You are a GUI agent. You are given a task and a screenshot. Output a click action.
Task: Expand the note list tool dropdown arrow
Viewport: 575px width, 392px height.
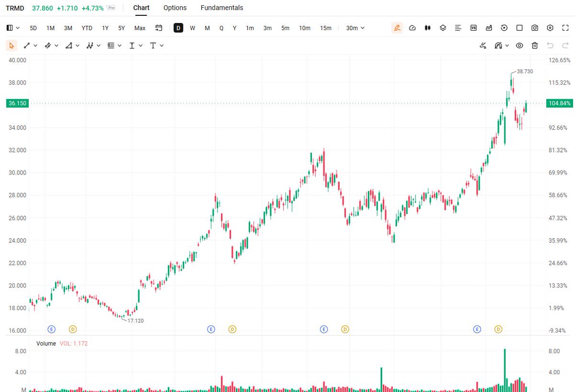point(119,46)
